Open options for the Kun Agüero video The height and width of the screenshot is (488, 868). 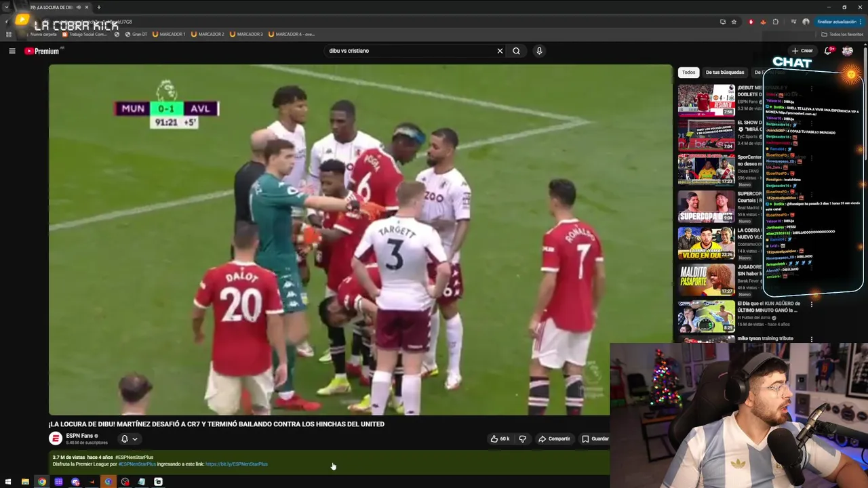(811, 304)
